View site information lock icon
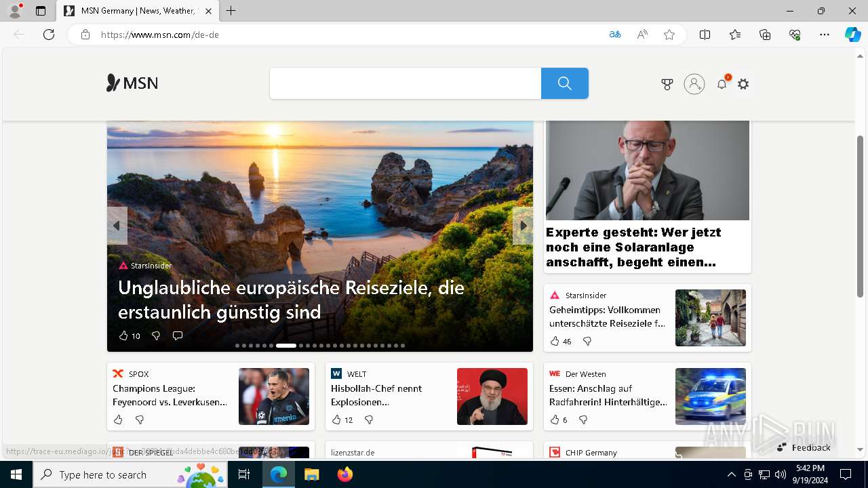The height and width of the screenshot is (488, 868). (85, 35)
